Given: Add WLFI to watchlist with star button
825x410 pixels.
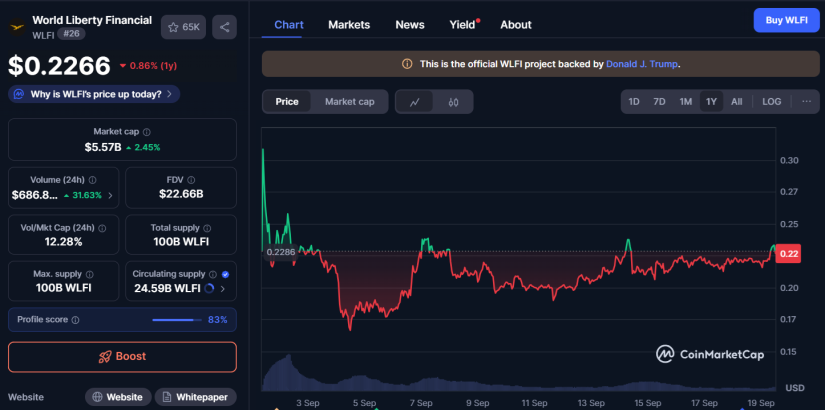Looking at the screenshot, I should [183, 27].
